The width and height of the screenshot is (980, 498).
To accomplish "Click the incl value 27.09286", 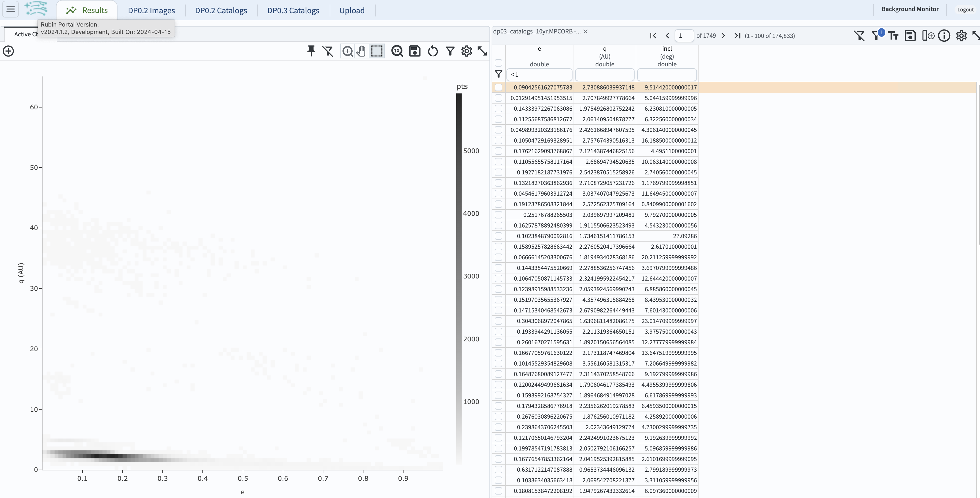I will click(685, 236).
